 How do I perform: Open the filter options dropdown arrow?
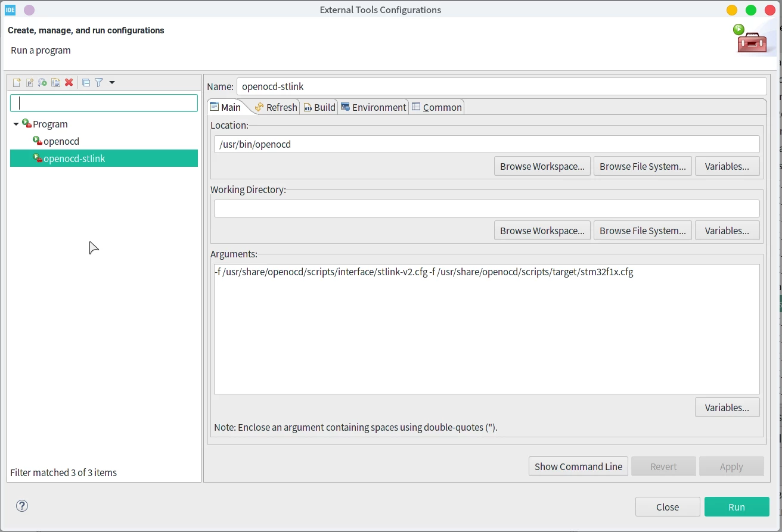112,83
